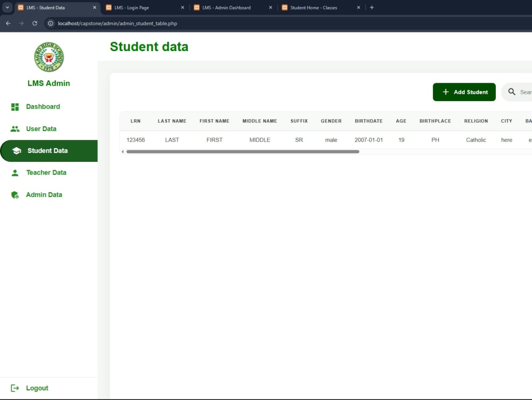Click the religion cell Catholic
The image size is (532, 400).
click(476, 140)
